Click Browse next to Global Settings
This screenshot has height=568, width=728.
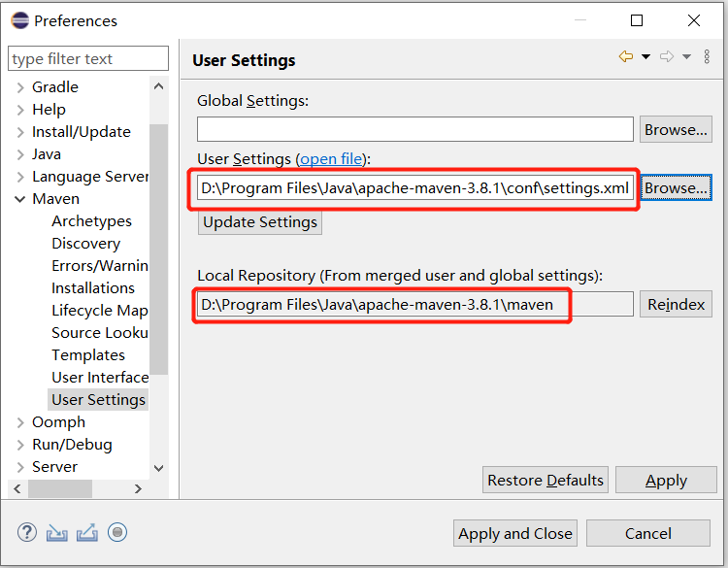(x=676, y=129)
